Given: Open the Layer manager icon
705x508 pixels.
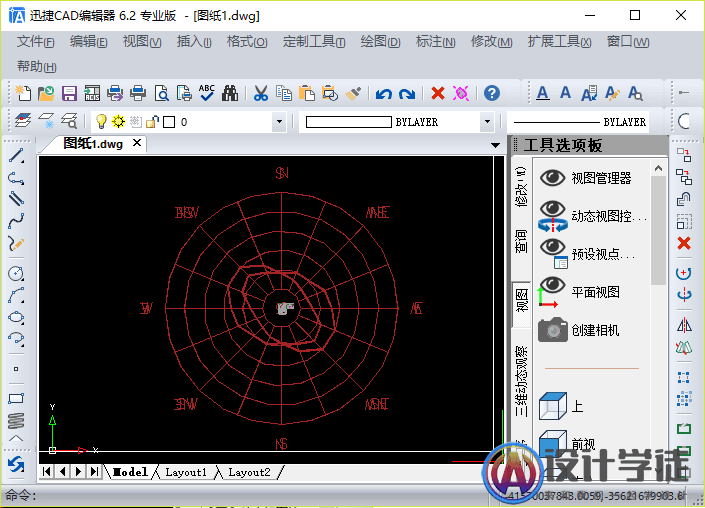Looking at the screenshot, I should 23,121.
